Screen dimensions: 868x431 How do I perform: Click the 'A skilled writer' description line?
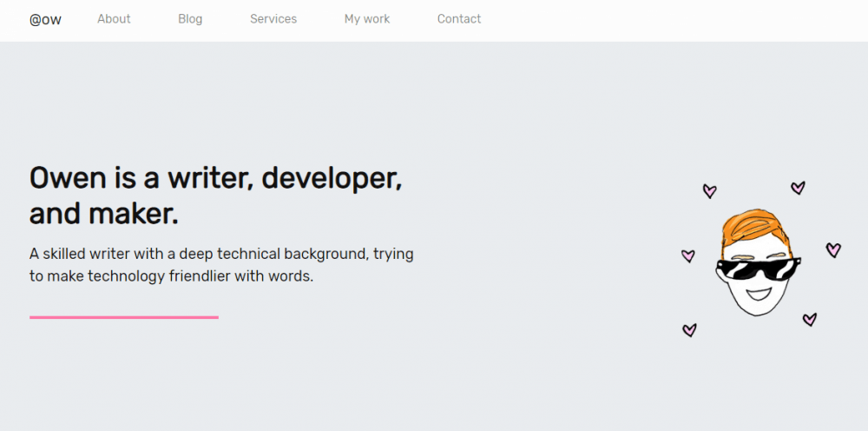221,254
